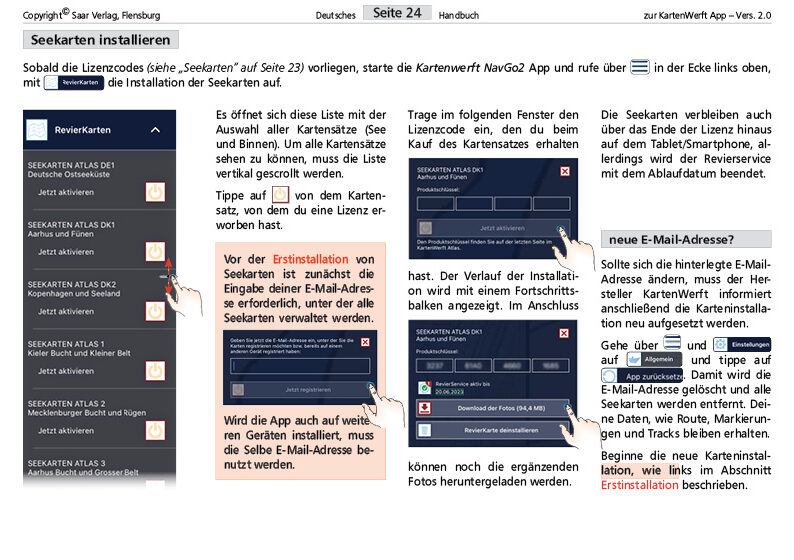
Task: Click the Allgemein button
Action: [x=654, y=359]
